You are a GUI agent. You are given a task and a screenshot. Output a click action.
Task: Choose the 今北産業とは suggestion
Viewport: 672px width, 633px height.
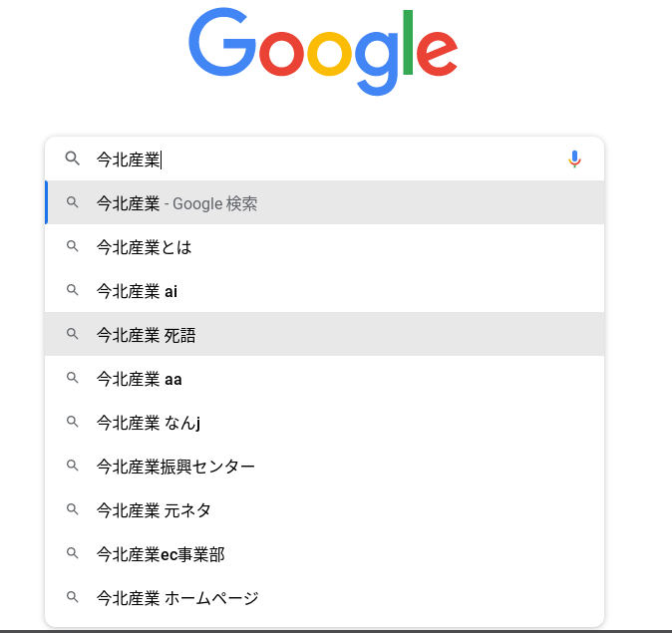click(145, 247)
